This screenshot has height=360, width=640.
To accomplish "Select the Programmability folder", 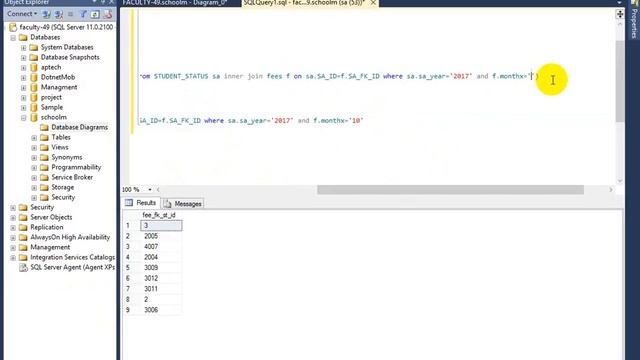I will (76, 167).
